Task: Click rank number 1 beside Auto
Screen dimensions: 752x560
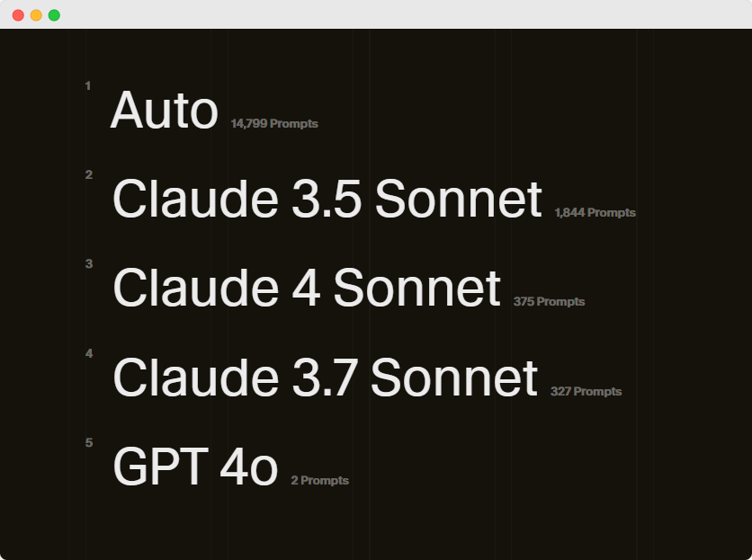Action: point(88,86)
